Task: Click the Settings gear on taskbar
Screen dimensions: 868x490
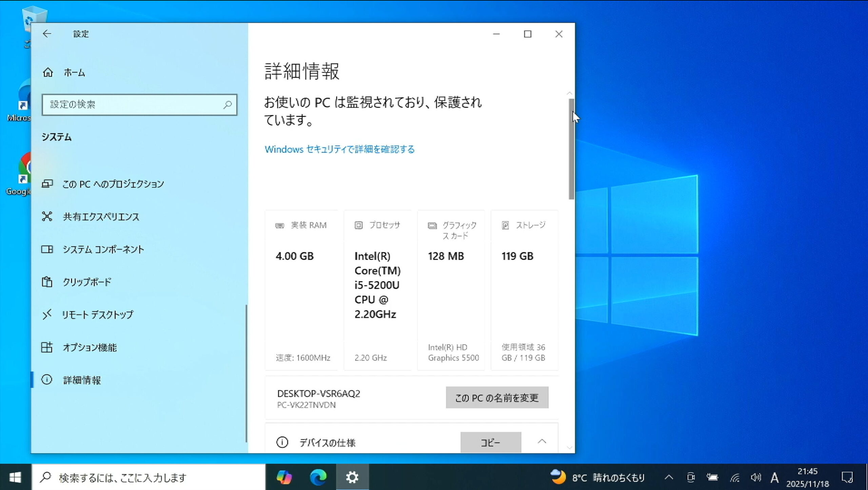Action: pos(352,477)
